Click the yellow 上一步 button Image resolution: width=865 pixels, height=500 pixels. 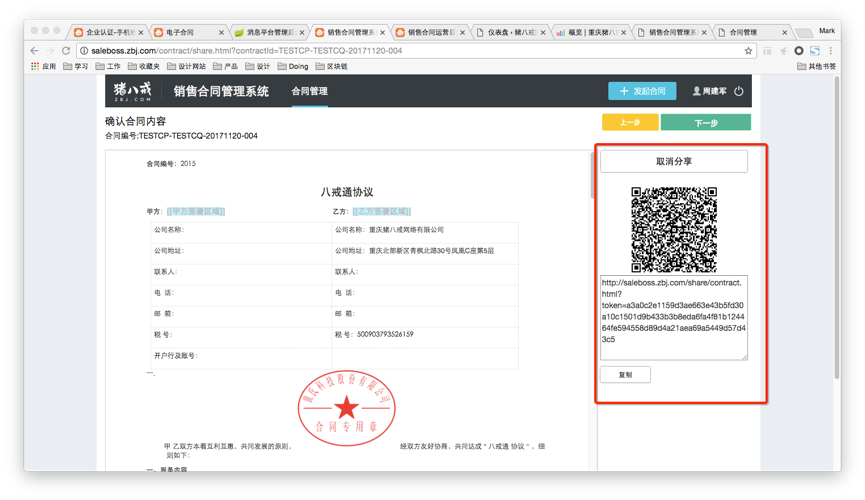click(630, 123)
